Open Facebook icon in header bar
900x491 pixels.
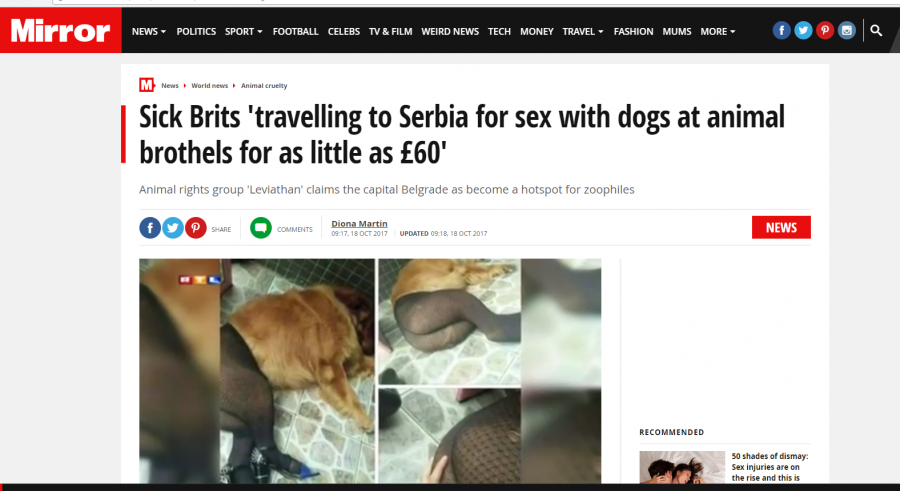pyautogui.click(x=781, y=30)
